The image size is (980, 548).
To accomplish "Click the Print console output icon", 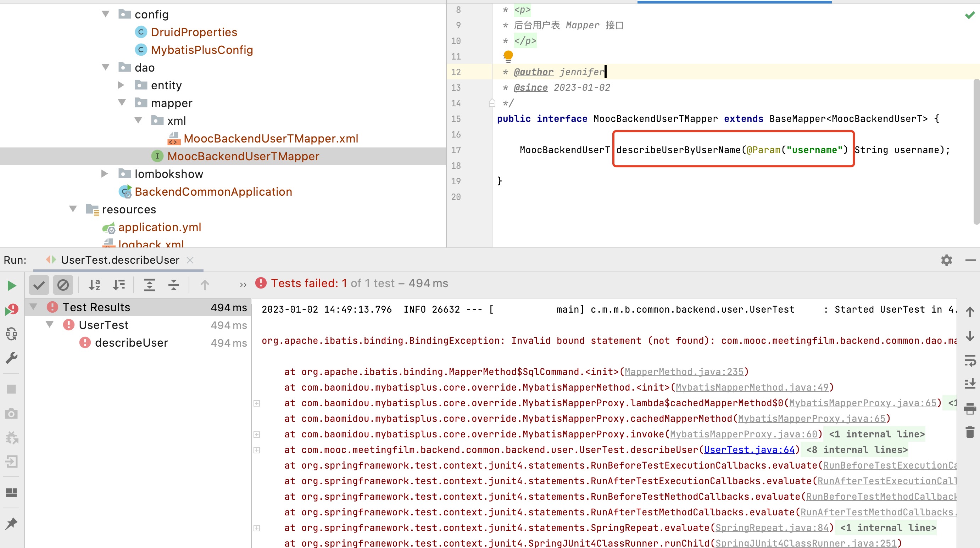I will pyautogui.click(x=970, y=408).
